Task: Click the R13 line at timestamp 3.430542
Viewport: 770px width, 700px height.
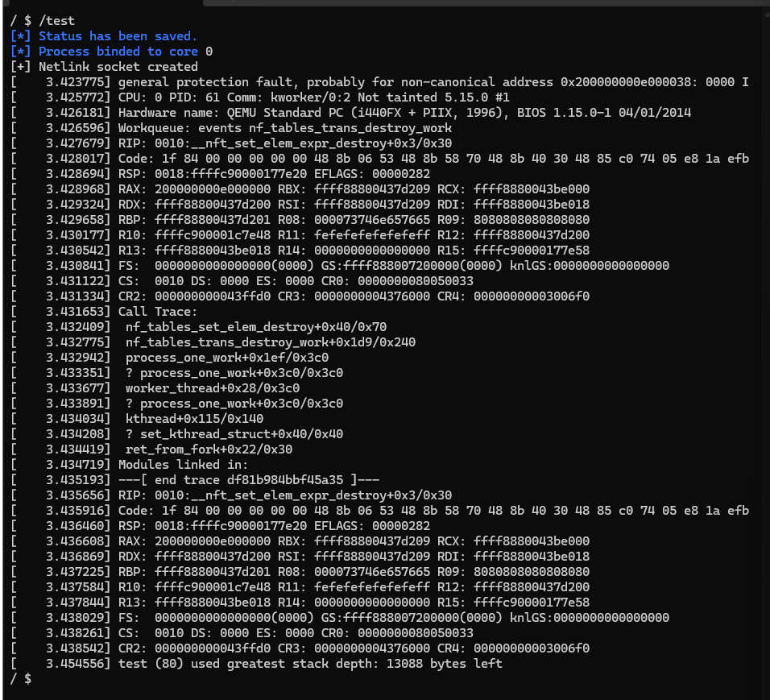Action: pyautogui.click(x=300, y=250)
